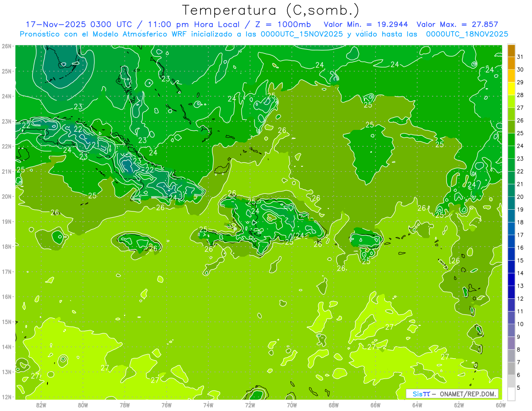
Task: Click the '20N' latitude axis label
Action: pyautogui.click(x=7, y=196)
